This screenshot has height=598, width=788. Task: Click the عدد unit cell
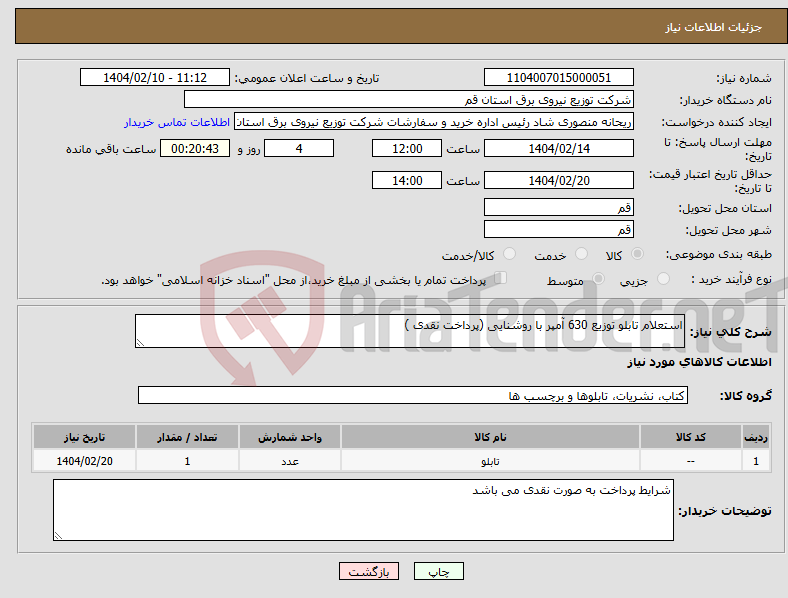(290, 461)
